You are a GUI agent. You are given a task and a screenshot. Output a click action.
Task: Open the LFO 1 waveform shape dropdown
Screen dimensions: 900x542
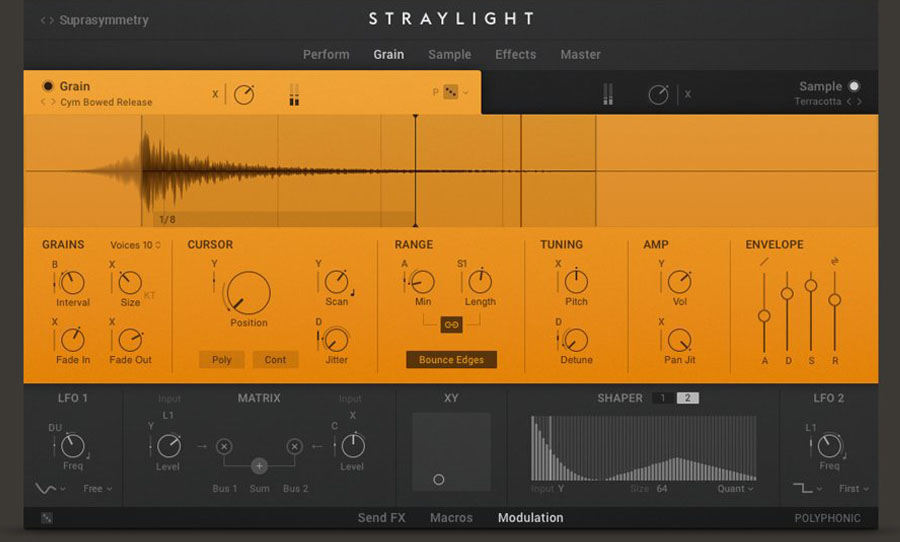[50, 489]
